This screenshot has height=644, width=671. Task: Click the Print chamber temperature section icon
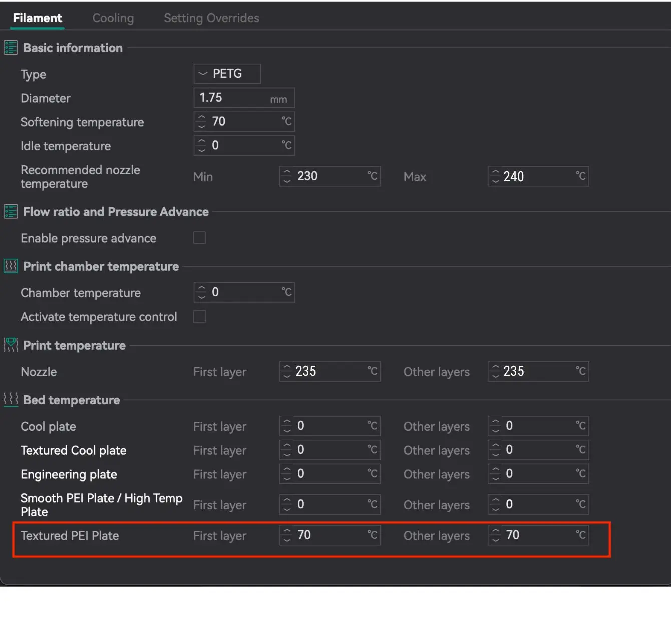11,266
